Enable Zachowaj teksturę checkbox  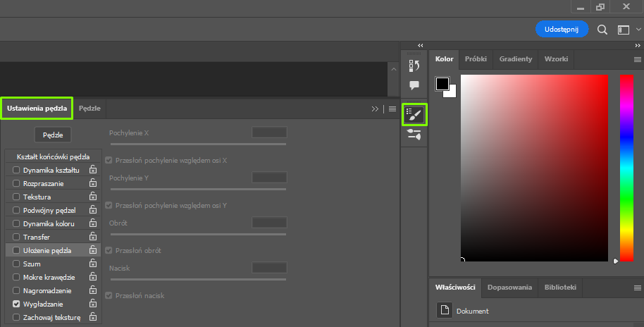(16, 318)
